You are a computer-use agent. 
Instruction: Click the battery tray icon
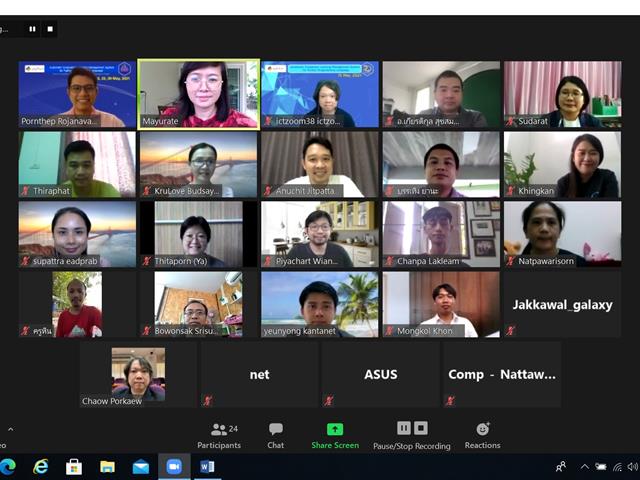pos(601,467)
